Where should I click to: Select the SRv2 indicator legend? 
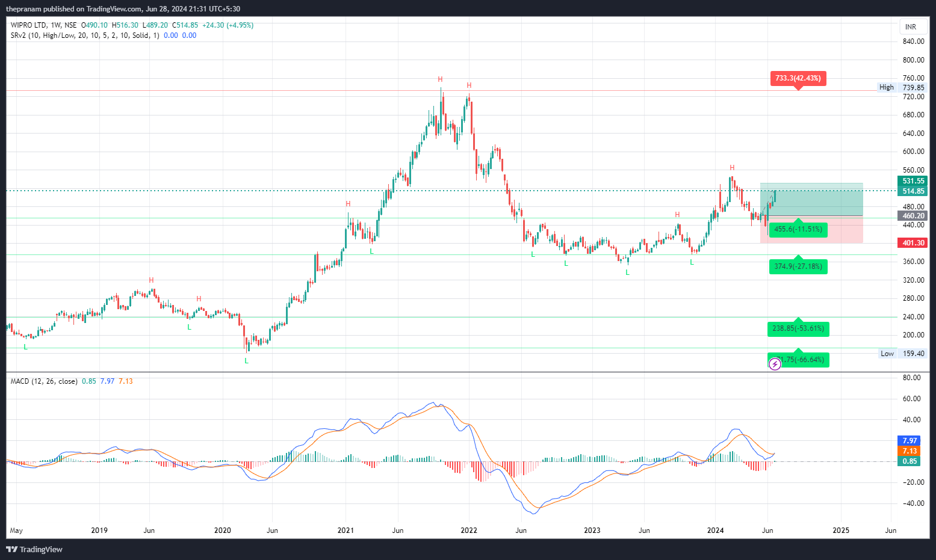coord(85,35)
